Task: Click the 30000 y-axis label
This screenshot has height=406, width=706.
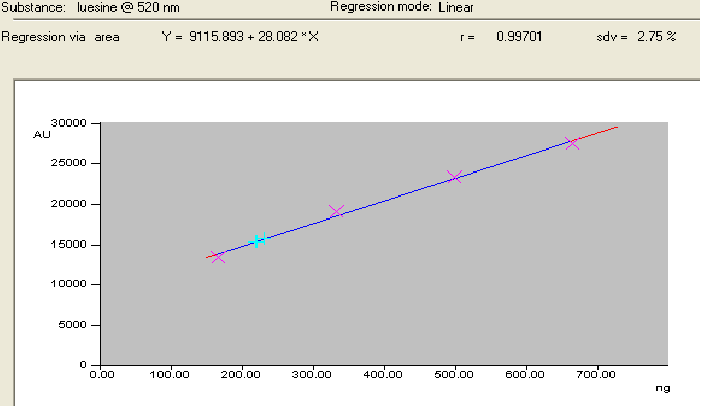Action: pyautogui.click(x=68, y=123)
